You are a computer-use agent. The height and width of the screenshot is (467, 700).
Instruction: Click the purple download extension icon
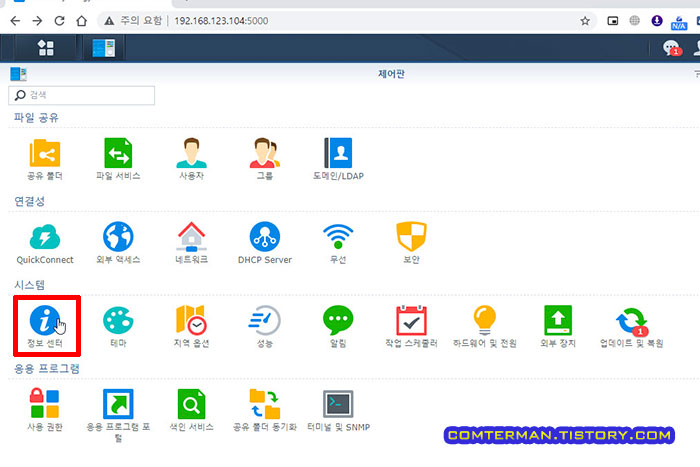click(656, 21)
